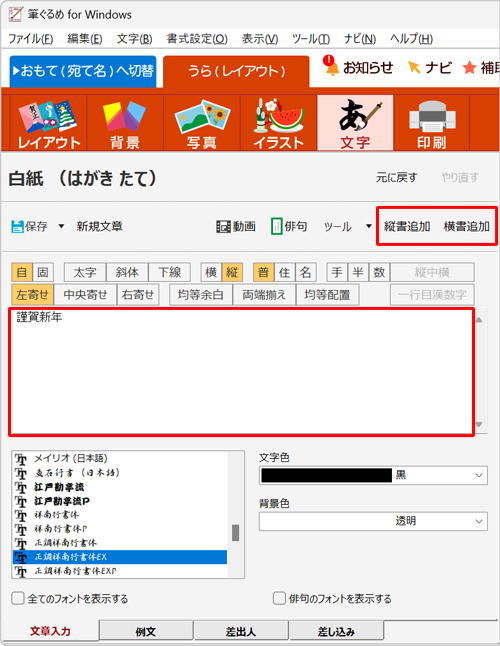Switch to 例文 bottom tab
Screen dimensions: 500x646
tap(146, 631)
